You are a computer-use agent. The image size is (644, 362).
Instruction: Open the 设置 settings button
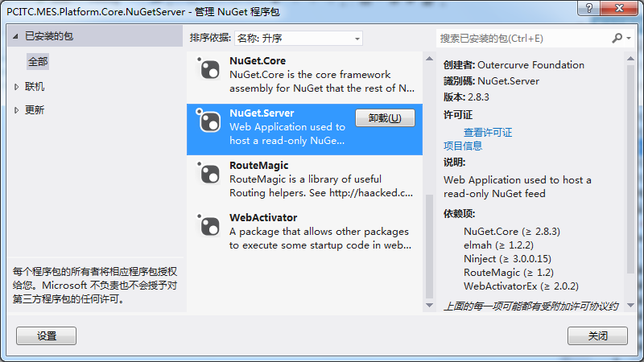coord(47,335)
